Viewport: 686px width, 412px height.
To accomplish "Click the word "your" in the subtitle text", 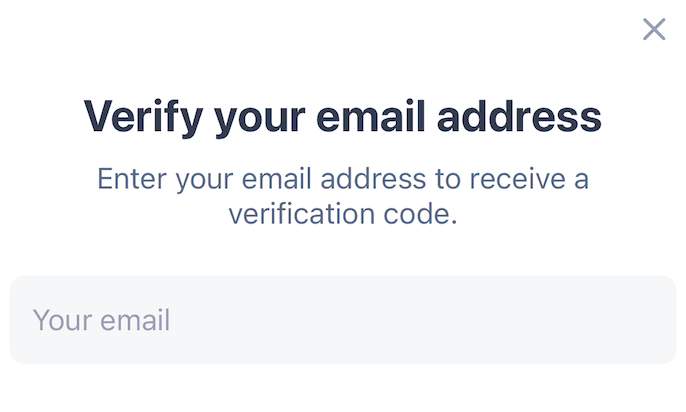I will click(x=204, y=182).
